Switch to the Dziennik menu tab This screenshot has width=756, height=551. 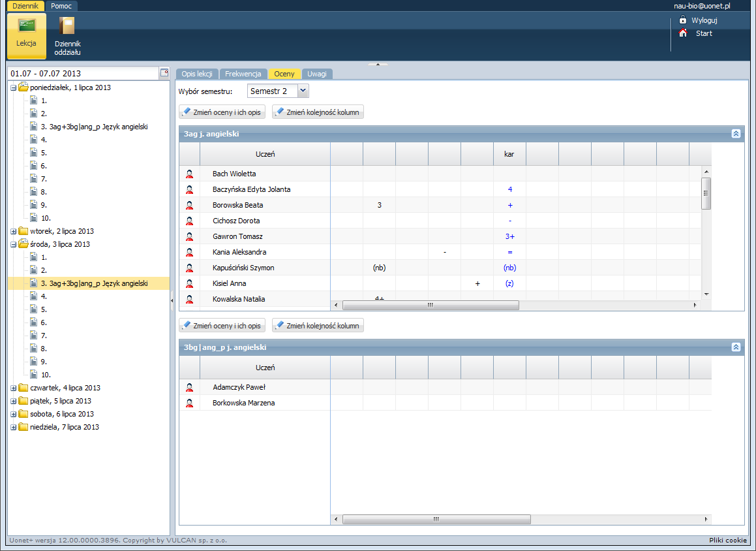point(25,6)
